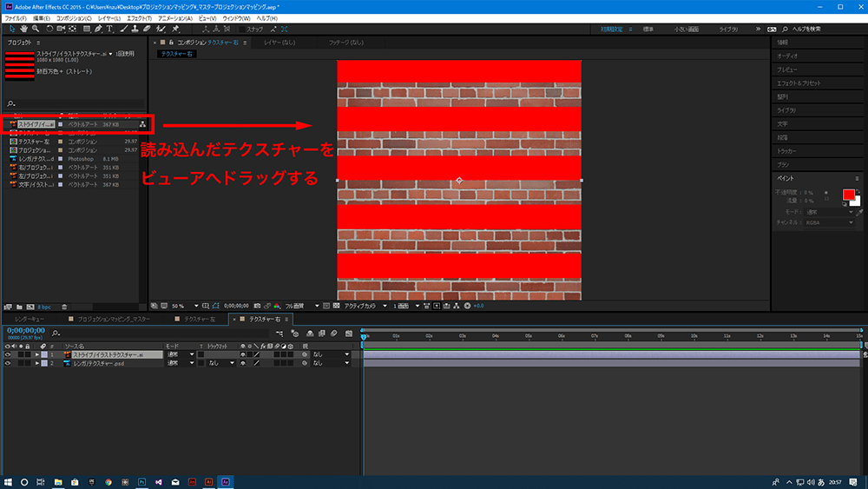Image resolution: width=868 pixels, height=489 pixels.
Task: Open the エフェクト(T) menu
Action: click(138, 17)
